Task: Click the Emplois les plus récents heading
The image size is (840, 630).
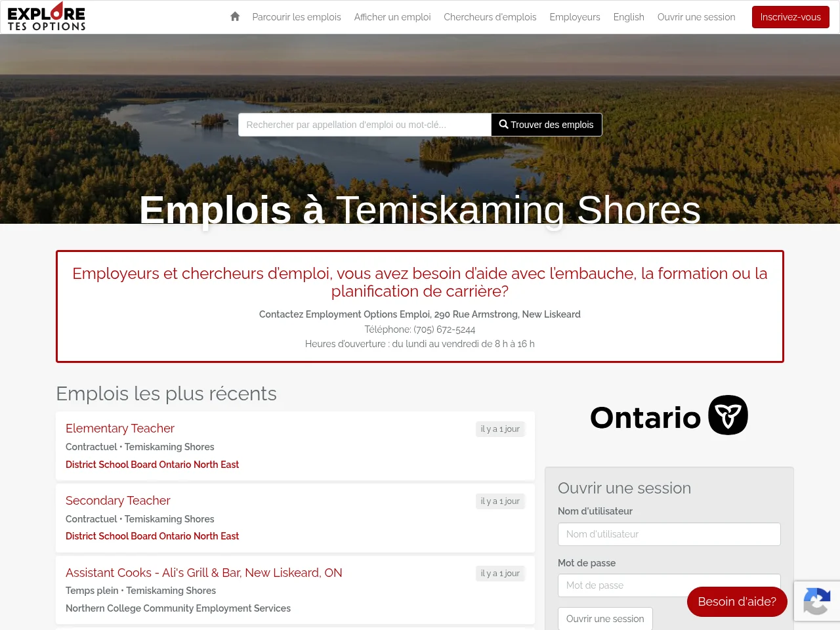Action: (x=167, y=394)
